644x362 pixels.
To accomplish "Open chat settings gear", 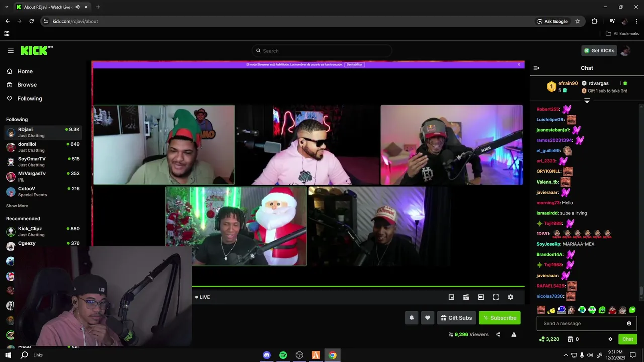I will tap(610, 339).
